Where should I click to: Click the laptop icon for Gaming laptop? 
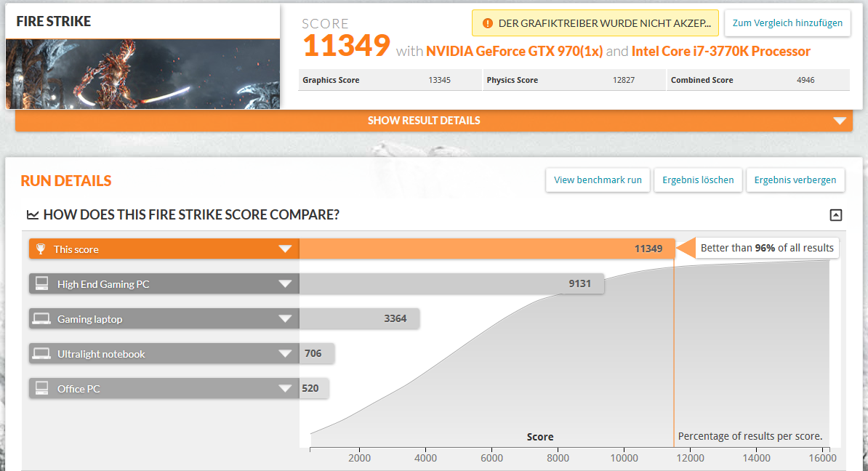(x=41, y=319)
